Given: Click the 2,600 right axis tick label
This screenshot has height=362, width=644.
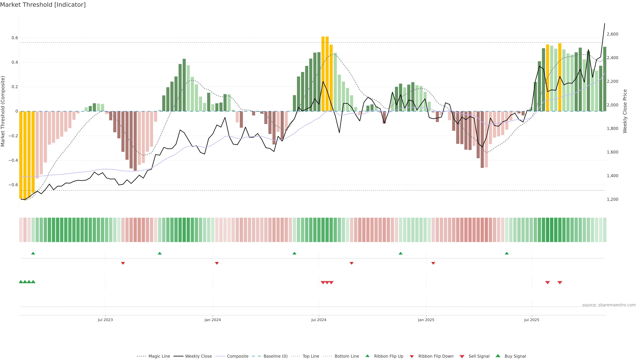Looking at the screenshot, I should tap(612, 34).
